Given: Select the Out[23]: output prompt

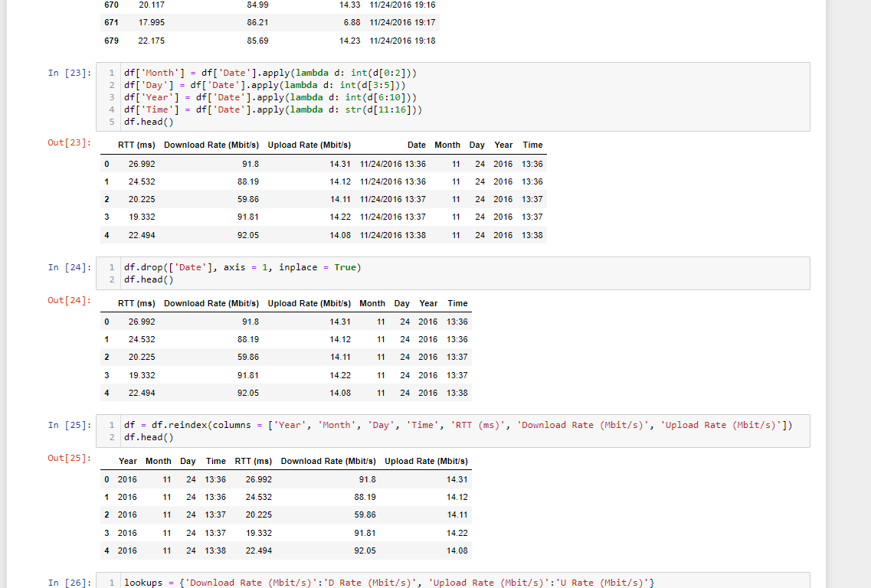Looking at the screenshot, I should pyautogui.click(x=70, y=142).
